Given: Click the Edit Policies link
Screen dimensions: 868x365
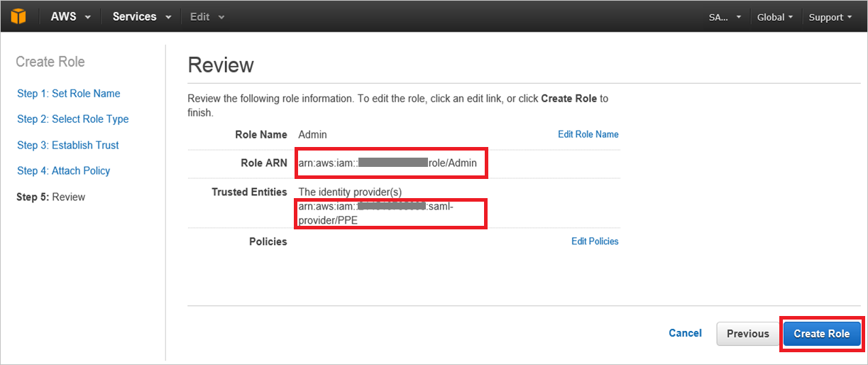Looking at the screenshot, I should click(595, 241).
